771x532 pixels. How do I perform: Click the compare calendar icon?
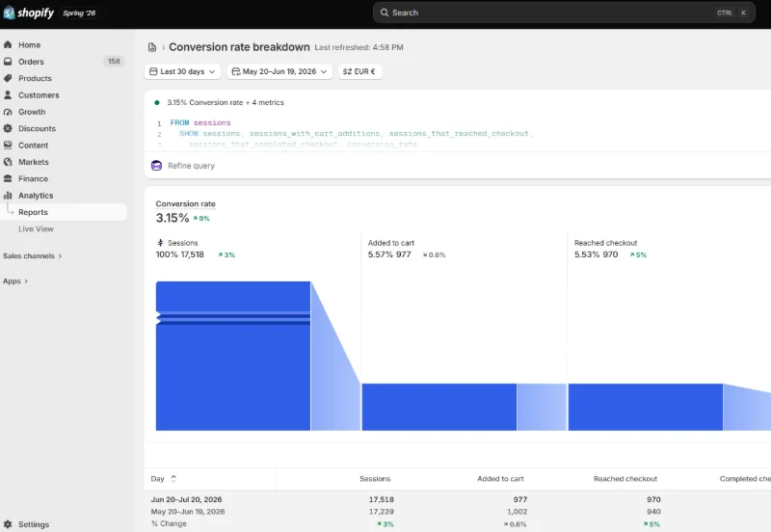(235, 71)
